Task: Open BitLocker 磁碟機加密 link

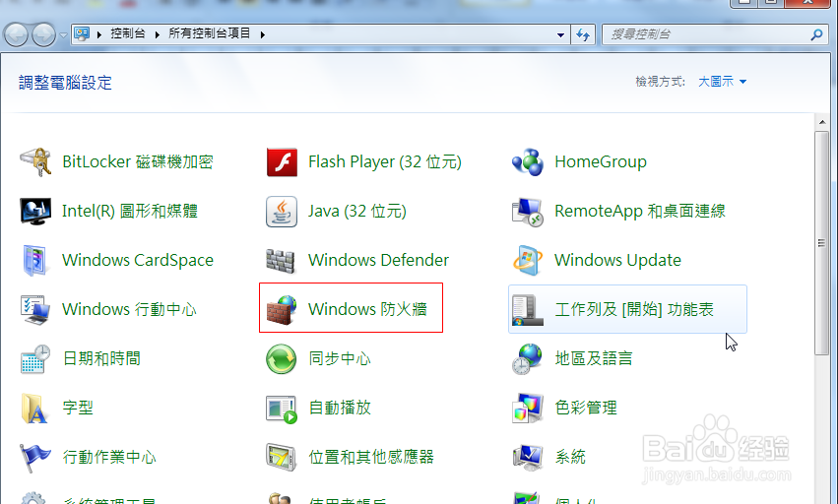Action: tap(138, 162)
